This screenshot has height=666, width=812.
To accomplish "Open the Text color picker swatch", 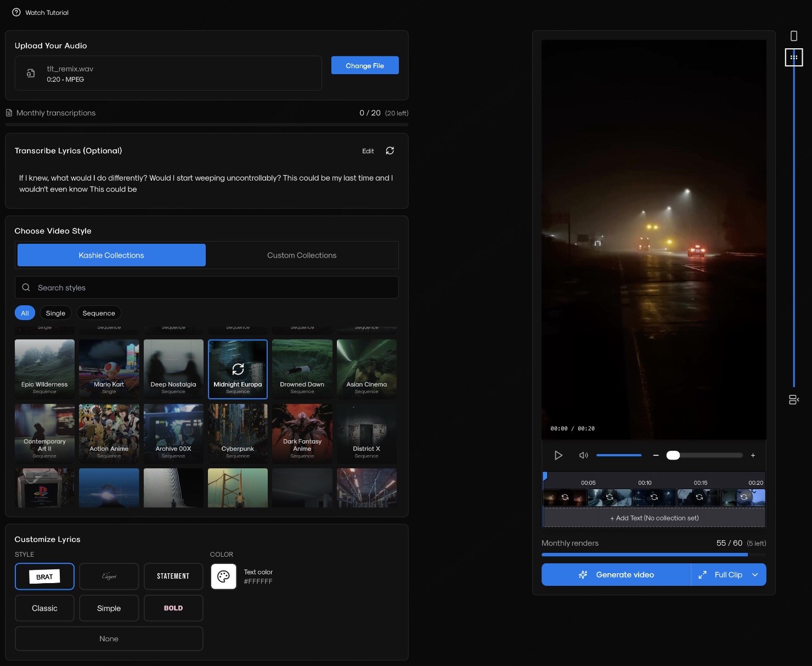I will (x=223, y=577).
